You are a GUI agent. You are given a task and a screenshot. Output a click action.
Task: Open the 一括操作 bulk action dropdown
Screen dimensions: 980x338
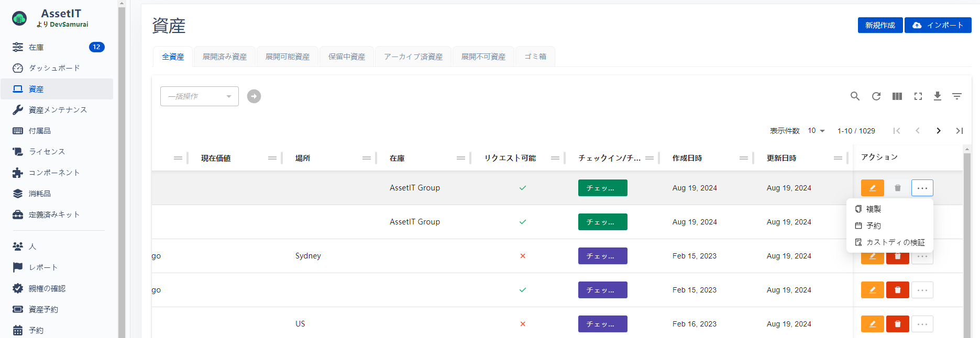tap(199, 96)
